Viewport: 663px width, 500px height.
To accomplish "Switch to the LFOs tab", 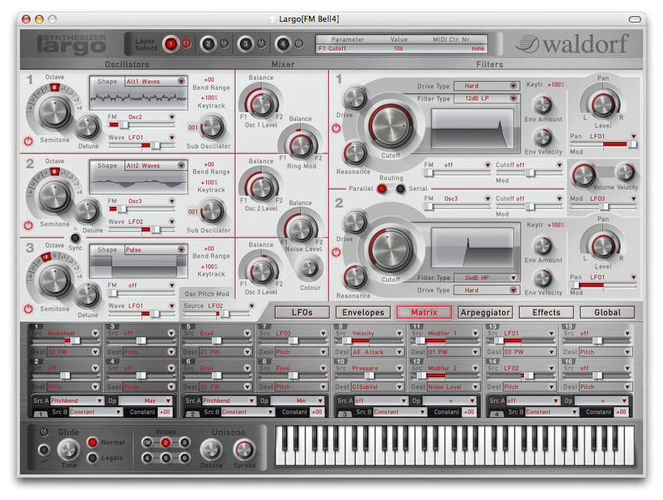I will [x=302, y=312].
